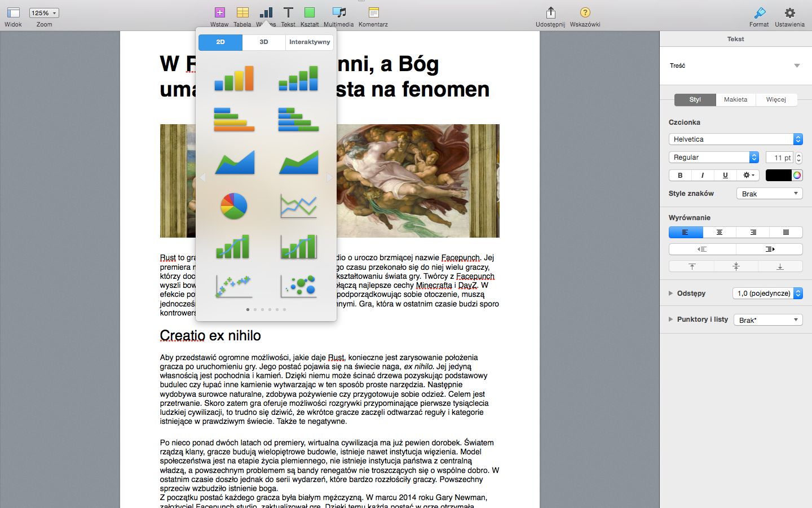Switch to the 3D charts tab
Viewport: 812px width, 508px height.
pos(264,42)
